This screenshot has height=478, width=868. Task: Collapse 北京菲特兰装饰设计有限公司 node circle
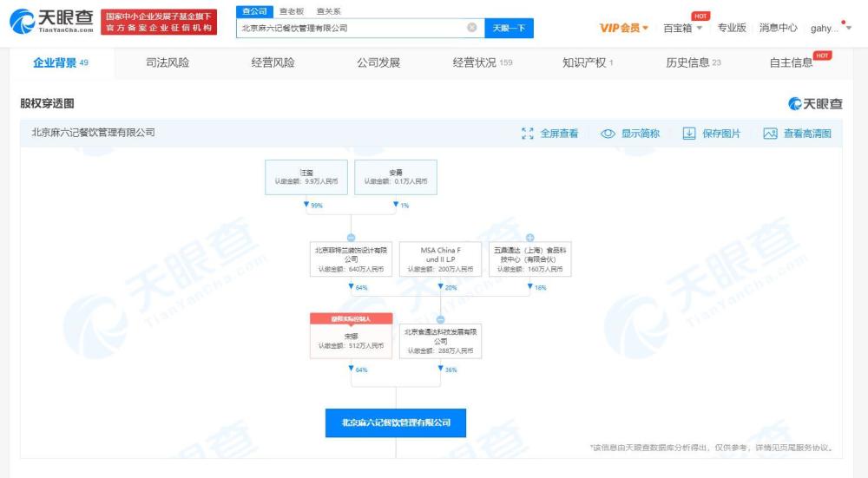(x=351, y=238)
